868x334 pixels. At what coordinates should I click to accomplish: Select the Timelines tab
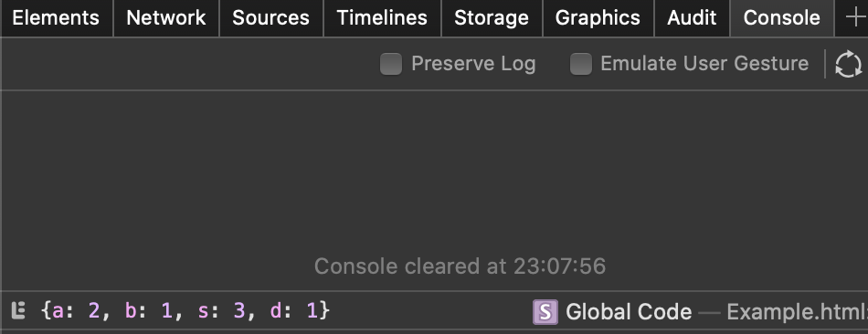coord(382,18)
